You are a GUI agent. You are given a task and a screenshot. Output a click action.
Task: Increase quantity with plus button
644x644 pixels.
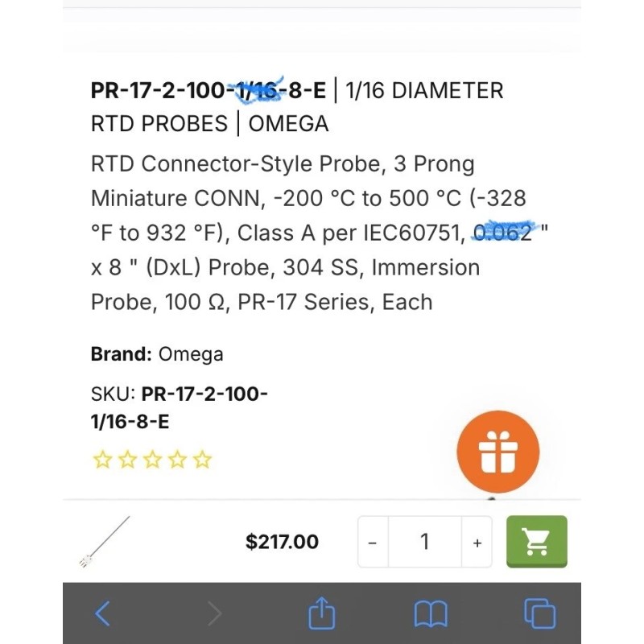point(477,543)
